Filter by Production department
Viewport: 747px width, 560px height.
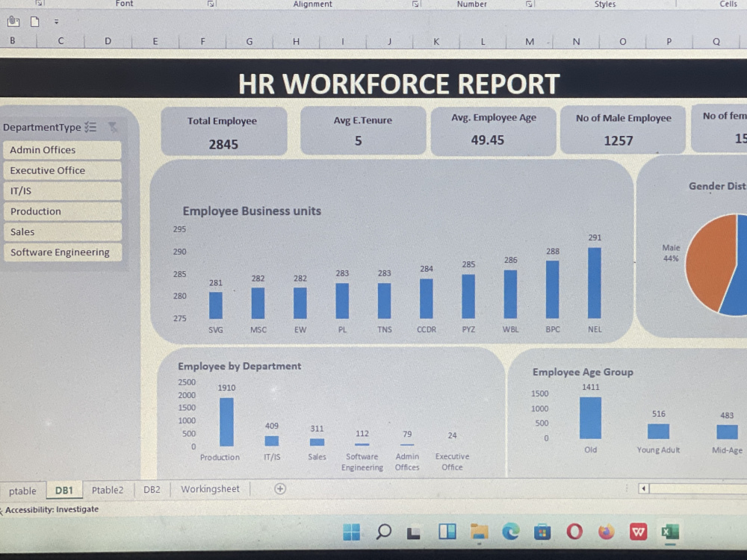tap(63, 211)
